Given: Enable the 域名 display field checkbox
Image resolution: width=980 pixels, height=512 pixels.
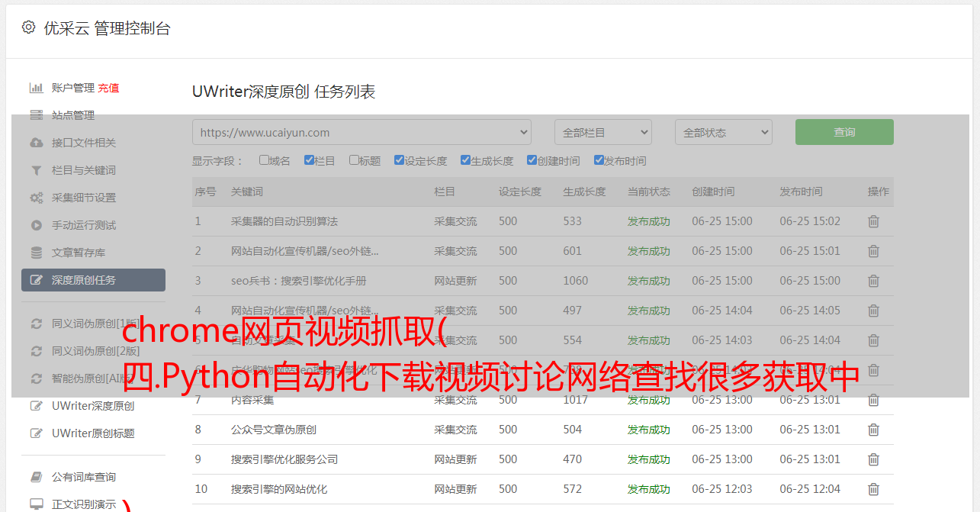Looking at the screenshot, I should (x=264, y=160).
